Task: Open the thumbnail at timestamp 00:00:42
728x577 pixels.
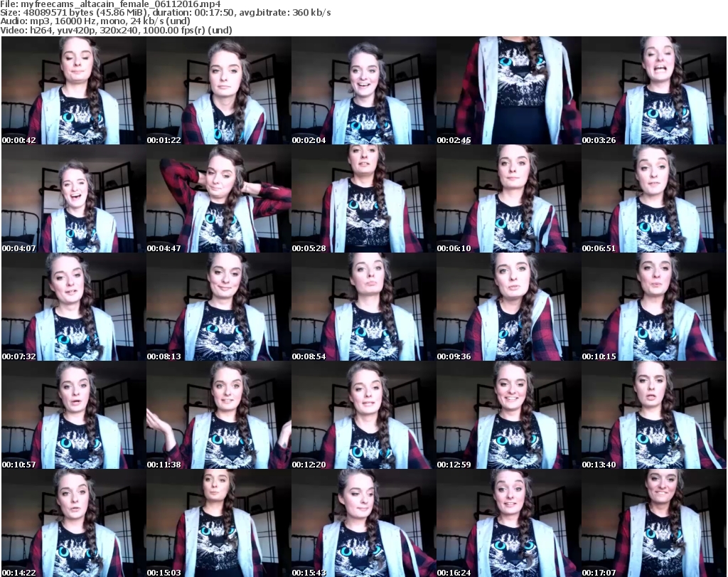Action: 74,90
